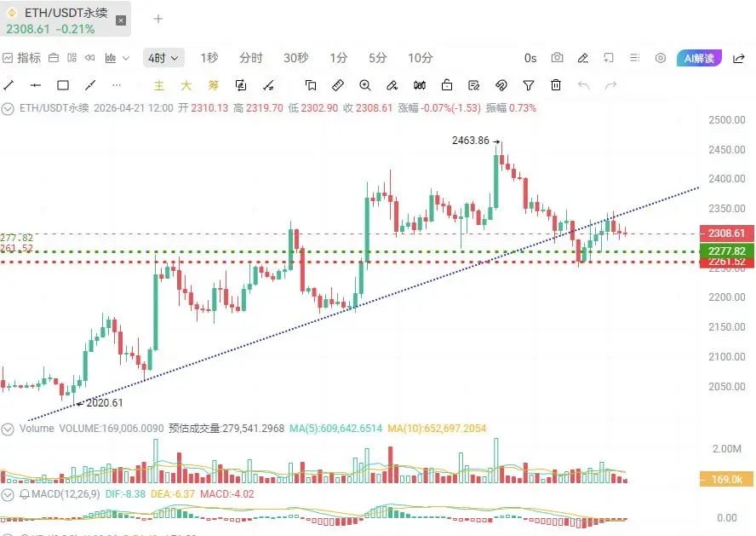Click the AI解读 button

click(699, 59)
